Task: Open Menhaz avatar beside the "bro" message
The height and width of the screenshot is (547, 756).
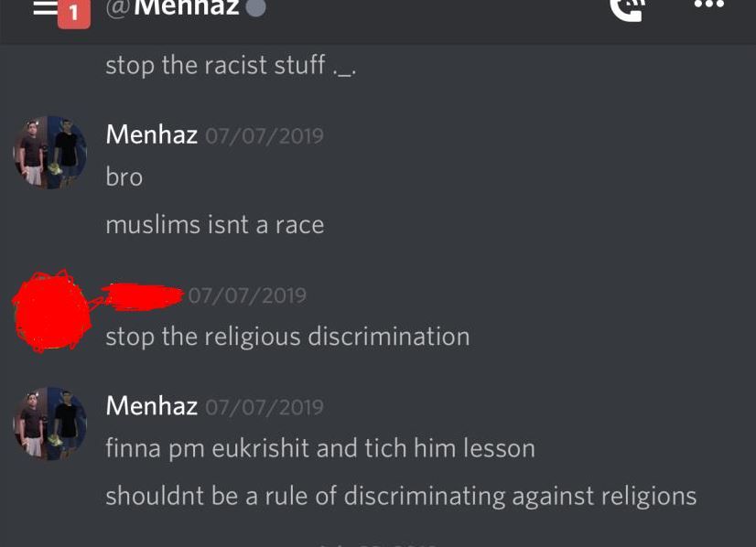Action: pos(49,152)
